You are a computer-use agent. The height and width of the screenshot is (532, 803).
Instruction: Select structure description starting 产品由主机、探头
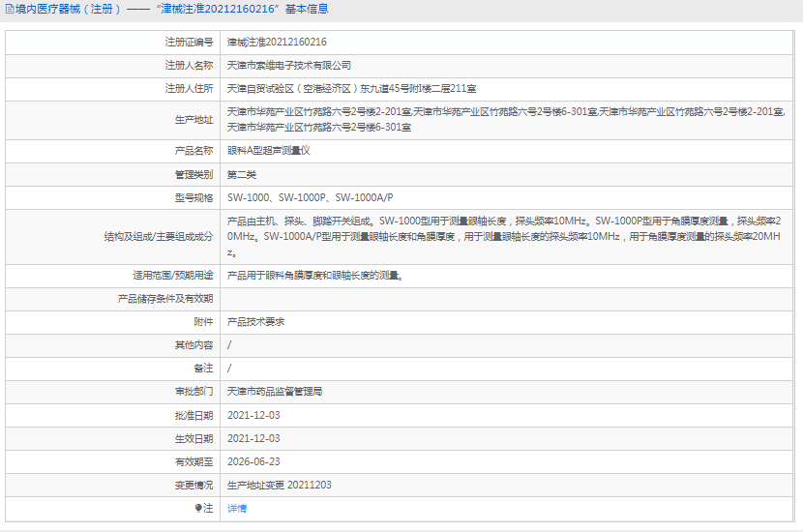click(504, 237)
